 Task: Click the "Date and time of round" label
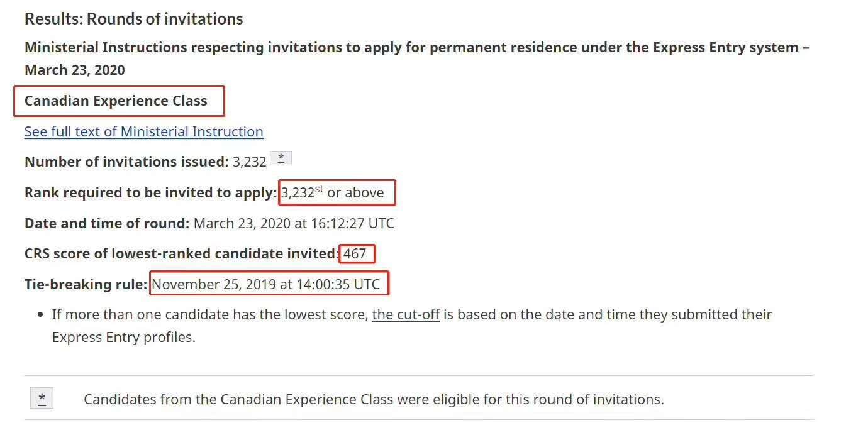[x=107, y=223]
